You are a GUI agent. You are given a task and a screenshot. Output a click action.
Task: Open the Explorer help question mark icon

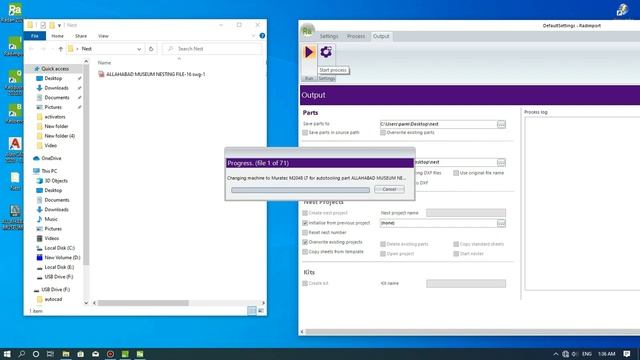262,36
